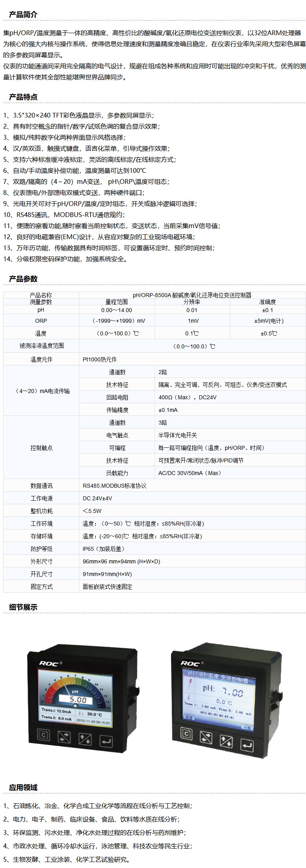Select the 产品简介 section heading
This screenshot has height=868, width=306.
23,15
